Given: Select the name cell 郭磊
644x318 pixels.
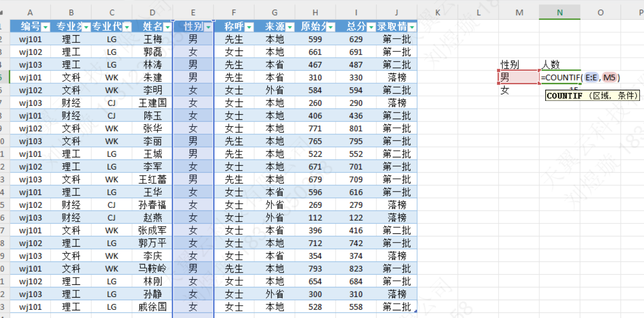Looking at the screenshot, I should (152, 52).
